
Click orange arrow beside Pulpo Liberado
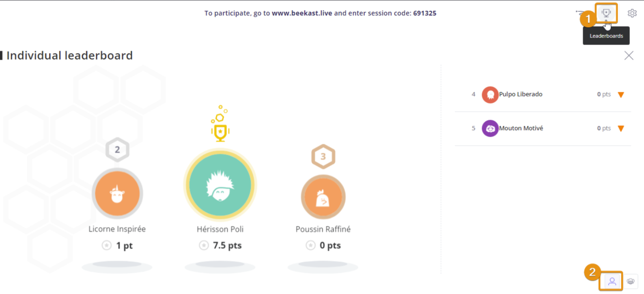[620, 95]
